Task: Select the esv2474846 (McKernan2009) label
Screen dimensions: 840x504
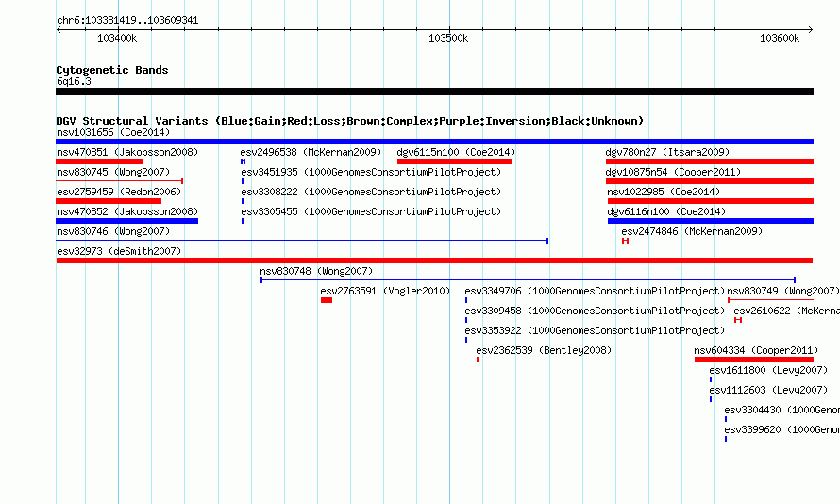Action: [x=692, y=231]
